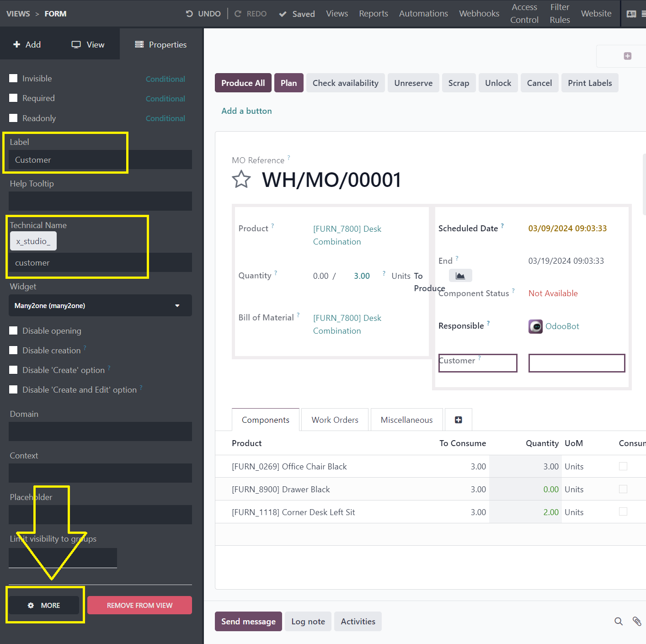Open the Components tab
Image resolution: width=646 pixels, height=644 pixels.
pos(266,420)
